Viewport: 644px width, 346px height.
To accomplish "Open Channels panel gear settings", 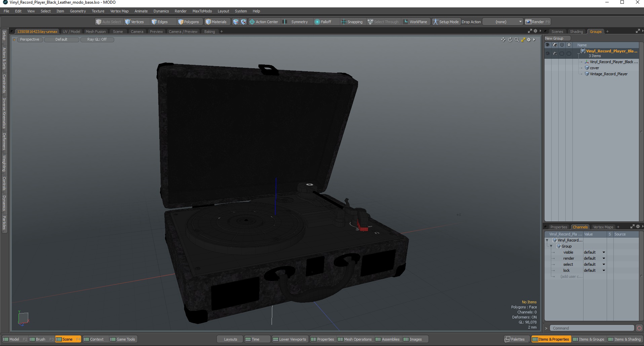I will pyautogui.click(x=638, y=227).
